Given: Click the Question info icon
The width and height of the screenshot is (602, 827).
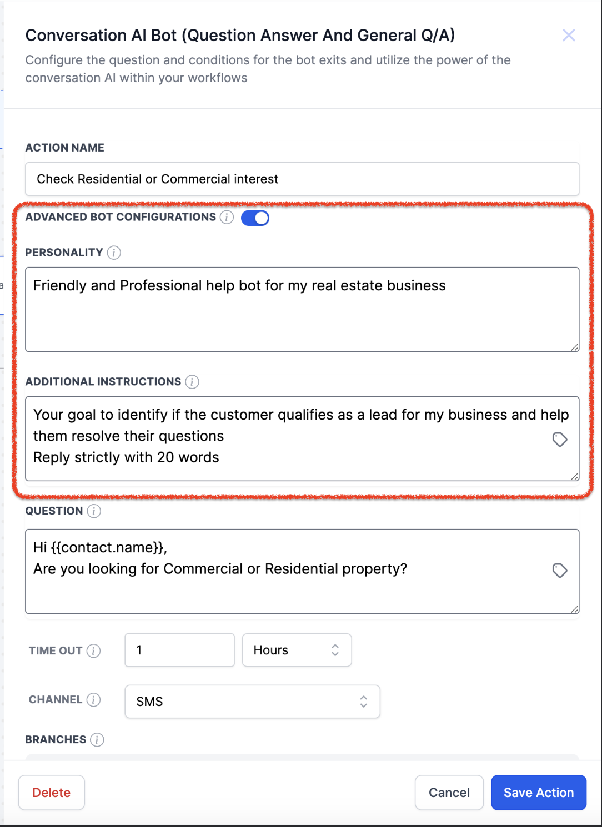Looking at the screenshot, I should pos(94,512).
